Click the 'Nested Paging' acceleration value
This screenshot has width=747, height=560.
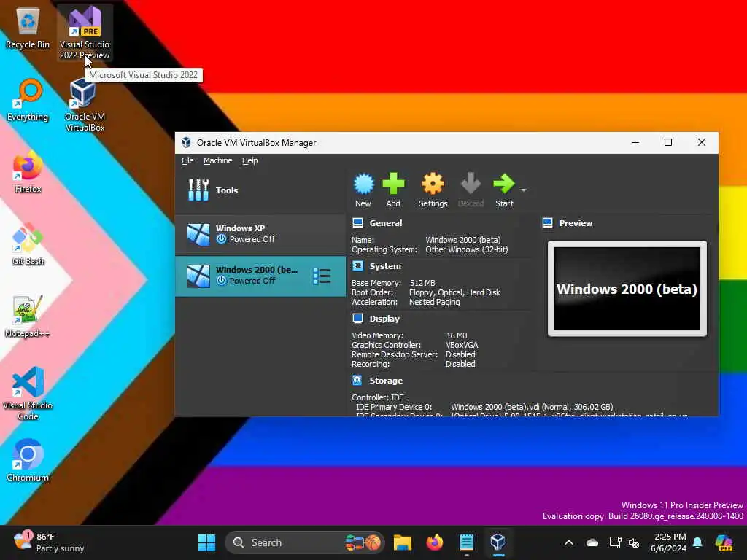coord(434,302)
